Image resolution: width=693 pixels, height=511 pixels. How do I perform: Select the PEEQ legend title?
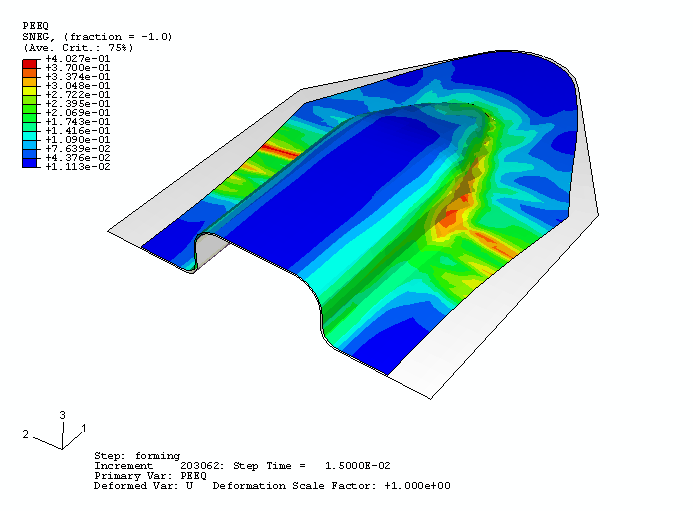click(35, 26)
